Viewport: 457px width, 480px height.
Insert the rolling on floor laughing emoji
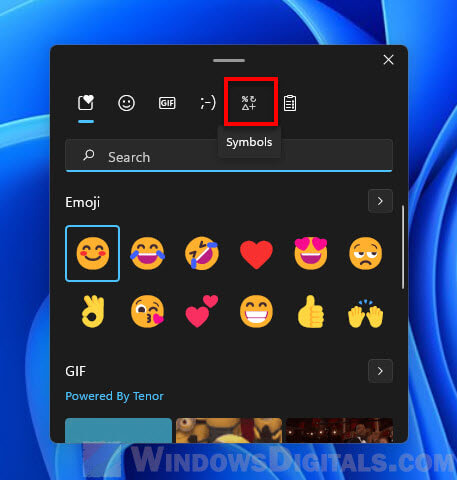point(202,254)
